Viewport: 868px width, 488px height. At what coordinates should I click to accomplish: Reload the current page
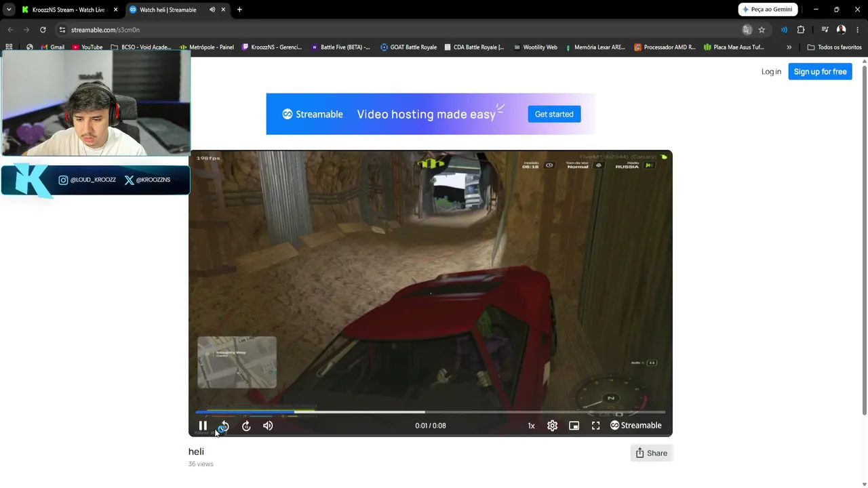pos(43,30)
